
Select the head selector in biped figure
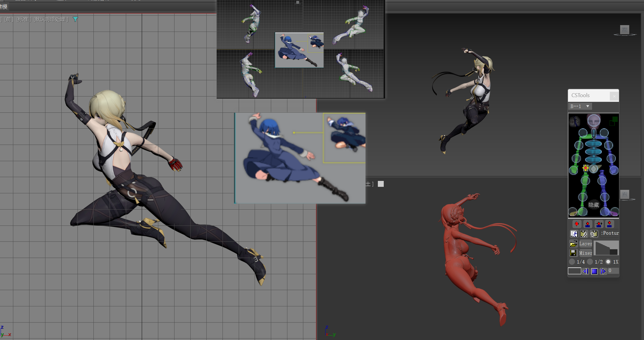coord(593,120)
